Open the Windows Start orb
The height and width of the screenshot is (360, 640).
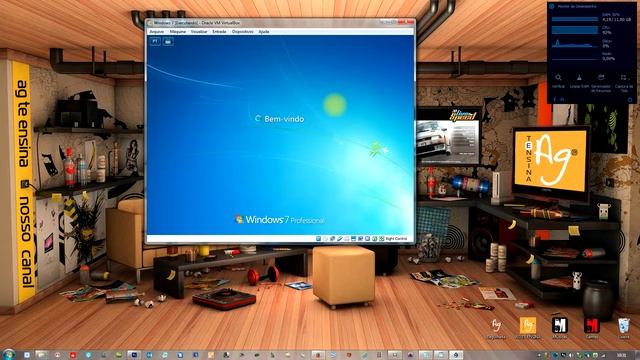click(x=9, y=354)
